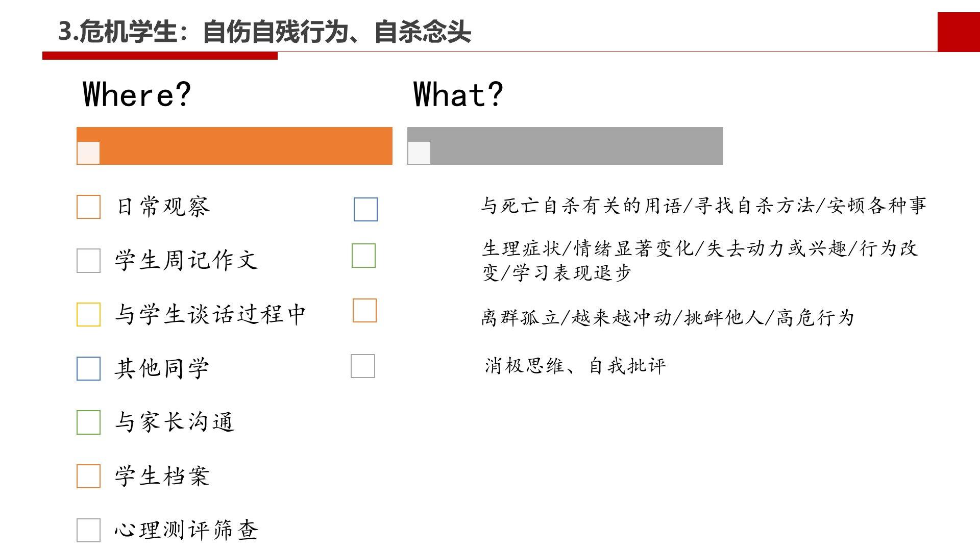The image size is (980, 551).
Task: Click the red rectangle in top-right corner
Action: coord(959,32)
